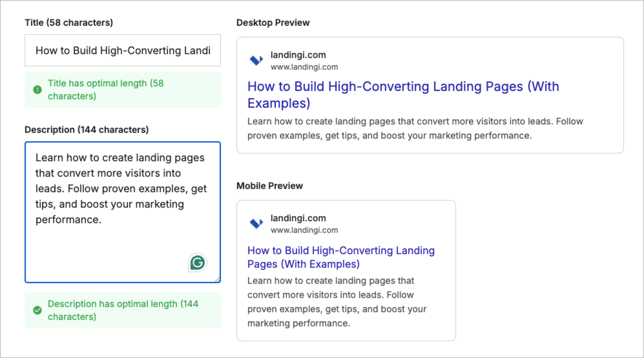Click landingi.com site name in mobile preview
Image resolution: width=644 pixels, height=358 pixels.
(x=298, y=218)
